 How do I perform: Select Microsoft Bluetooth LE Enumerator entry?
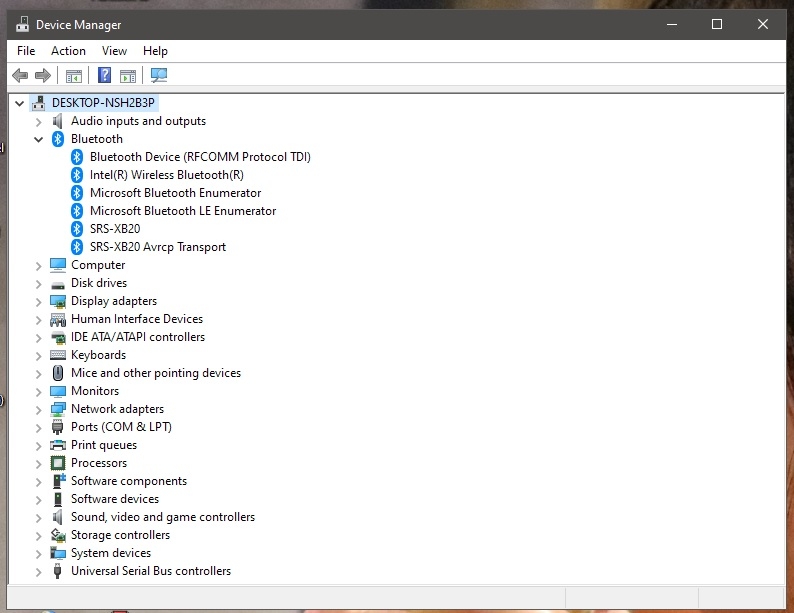(183, 211)
